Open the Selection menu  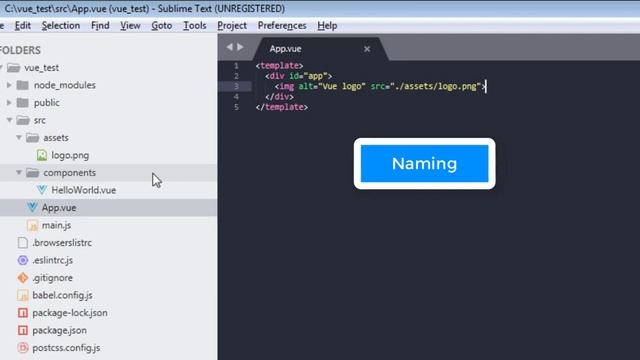pyautogui.click(x=61, y=26)
